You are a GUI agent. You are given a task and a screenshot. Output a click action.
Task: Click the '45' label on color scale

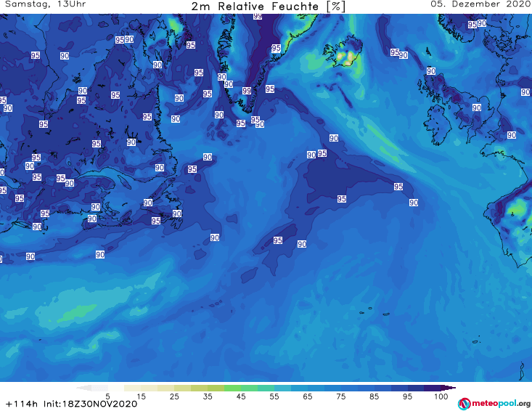point(241,396)
